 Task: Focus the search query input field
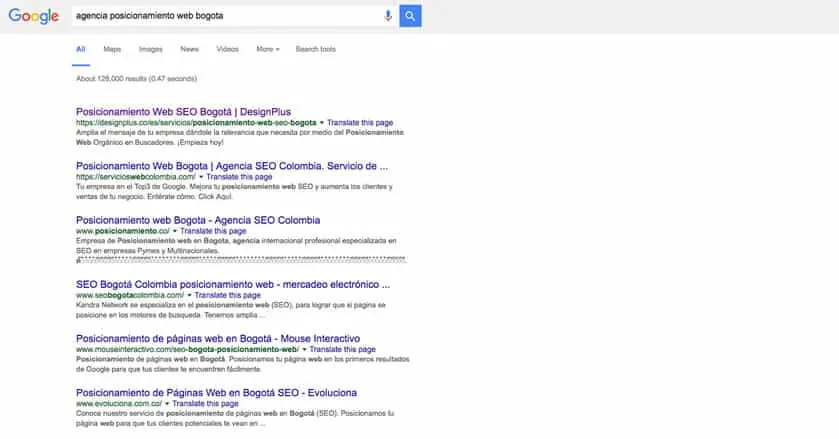pyautogui.click(x=227, y=16)
